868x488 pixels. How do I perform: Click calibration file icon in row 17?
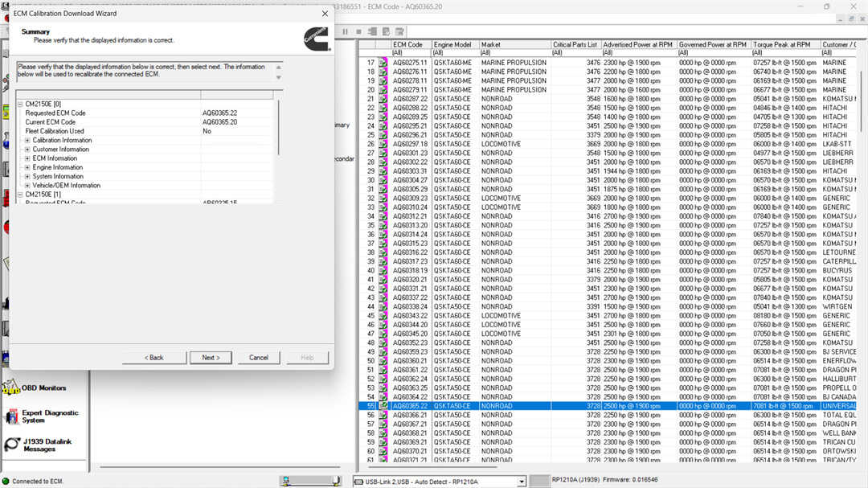(383, 63)
